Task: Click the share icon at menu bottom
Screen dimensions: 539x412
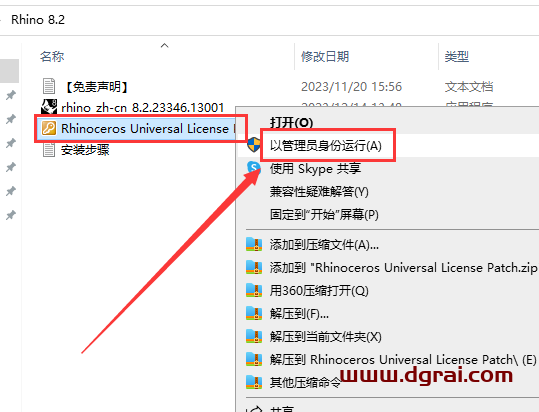Action: point(255,409)
